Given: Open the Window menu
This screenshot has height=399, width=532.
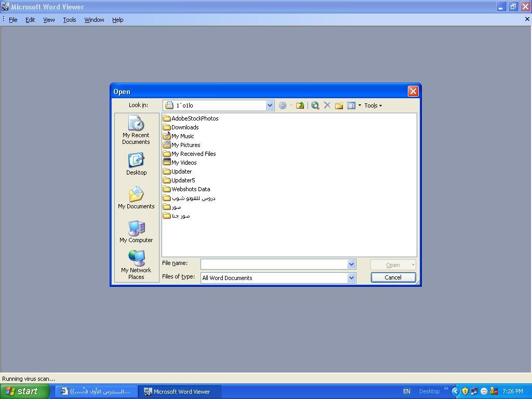Looking at the screenshot, I should click(x=94, y=20).
